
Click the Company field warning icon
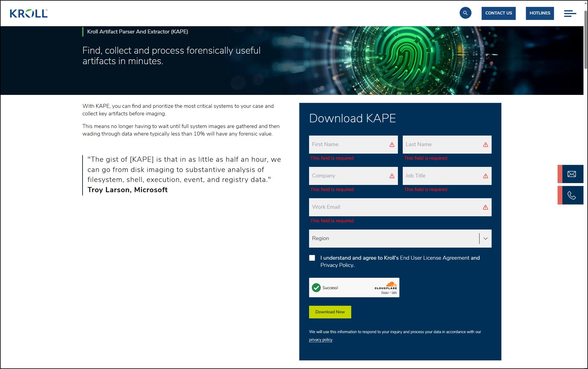coord(392,176)
